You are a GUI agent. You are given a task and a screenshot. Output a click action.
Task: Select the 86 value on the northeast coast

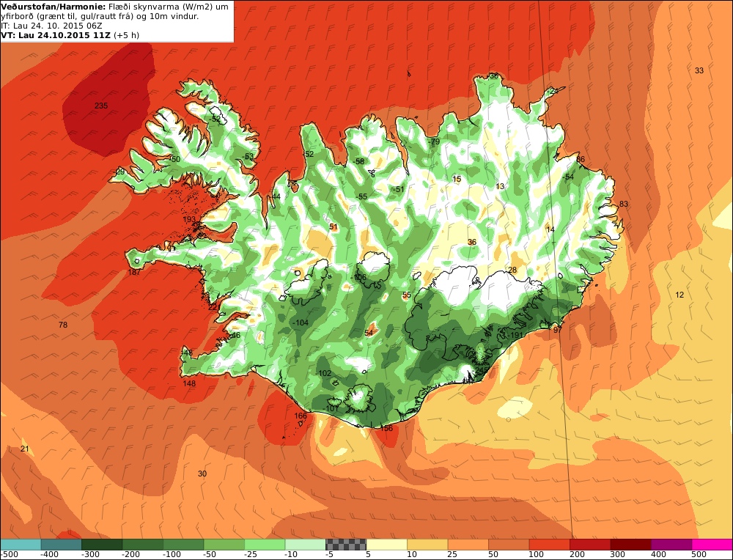pos(580,159)
